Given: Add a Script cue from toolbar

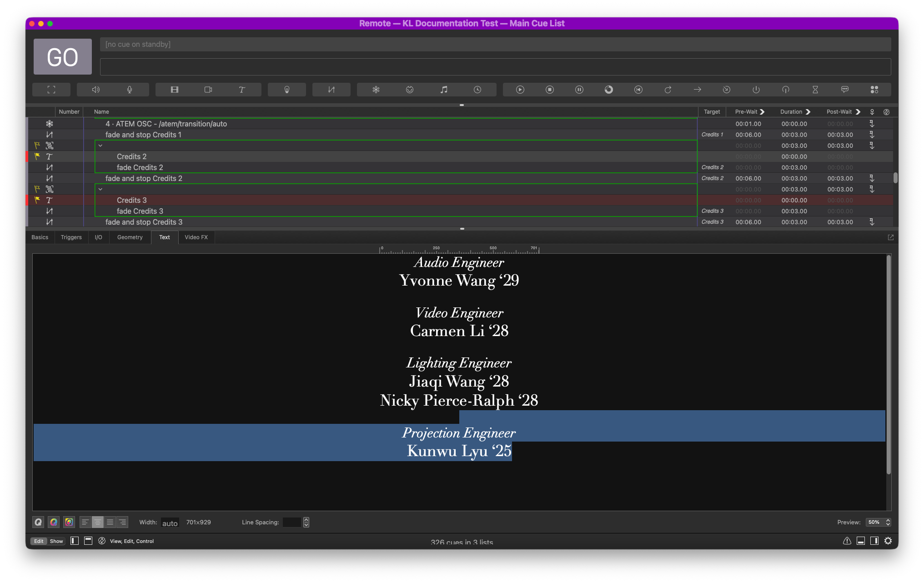Looking at the screenshot, I should [874, 90].
